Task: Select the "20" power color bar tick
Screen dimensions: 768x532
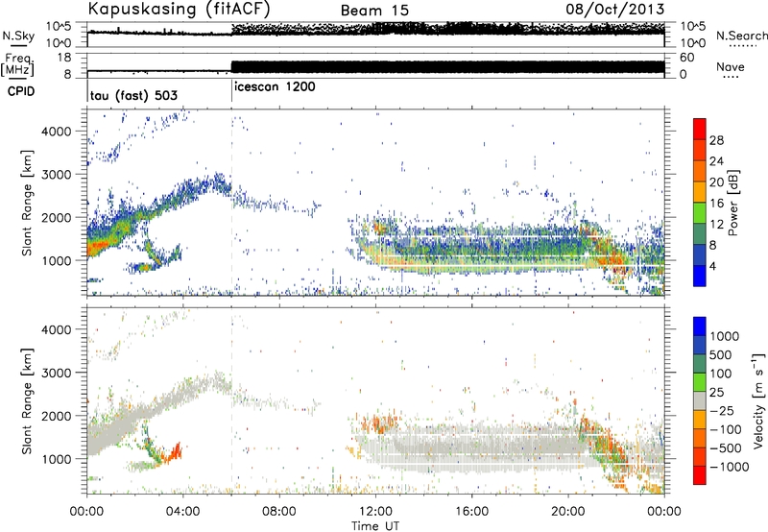Action: click(x=716, y=182)
